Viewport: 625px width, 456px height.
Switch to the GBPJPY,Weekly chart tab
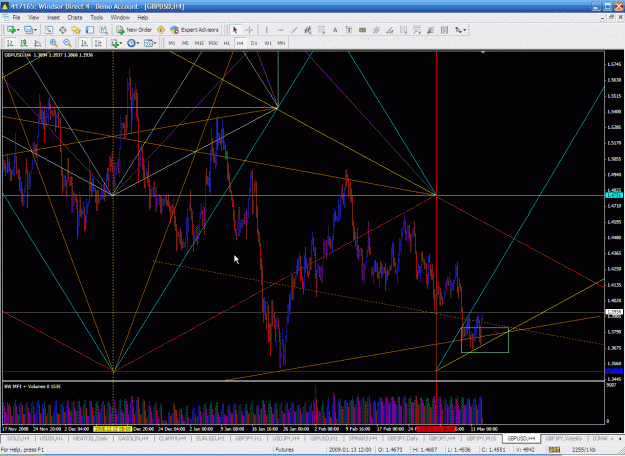click(x=564, y=438)
